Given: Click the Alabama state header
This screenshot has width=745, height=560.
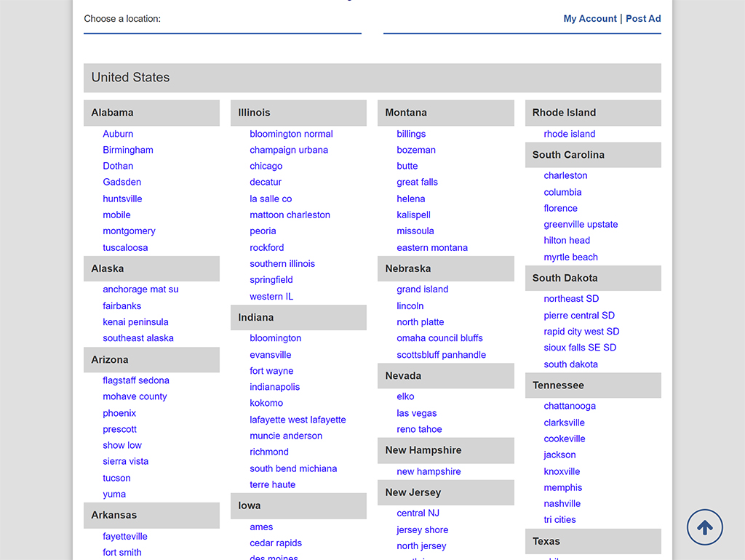Looking at the screenshot, I should (x=113, y=113).
